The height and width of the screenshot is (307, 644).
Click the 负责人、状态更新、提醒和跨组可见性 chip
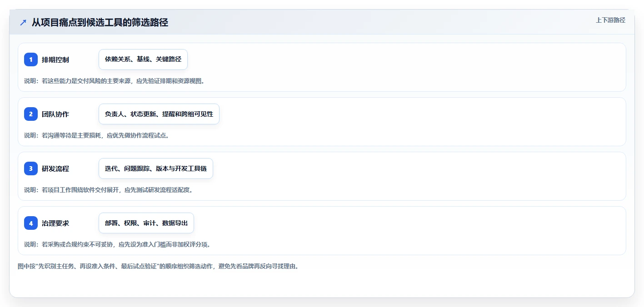(x=159, y=114)
